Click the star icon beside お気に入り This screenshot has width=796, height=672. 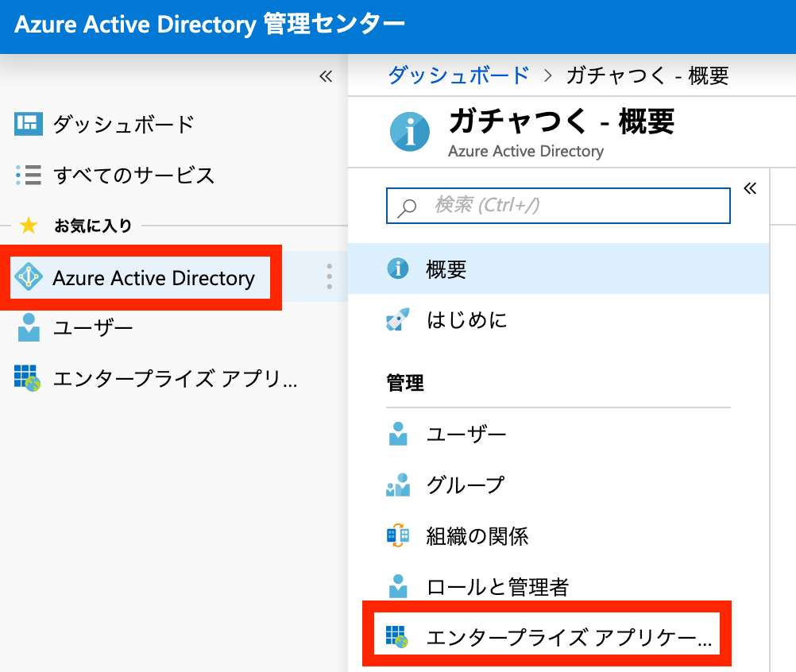(29, 225)
